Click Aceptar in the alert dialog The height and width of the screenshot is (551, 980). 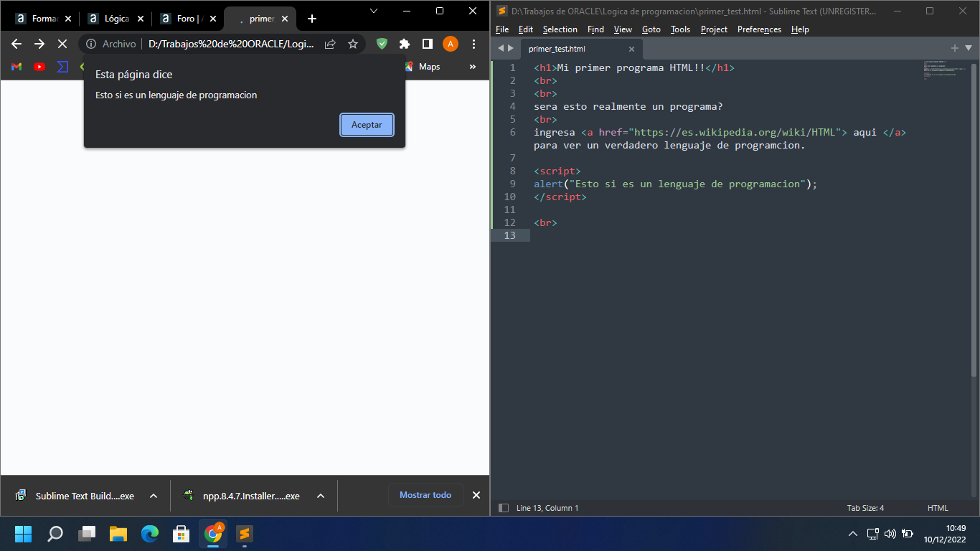tap(367, 125)
